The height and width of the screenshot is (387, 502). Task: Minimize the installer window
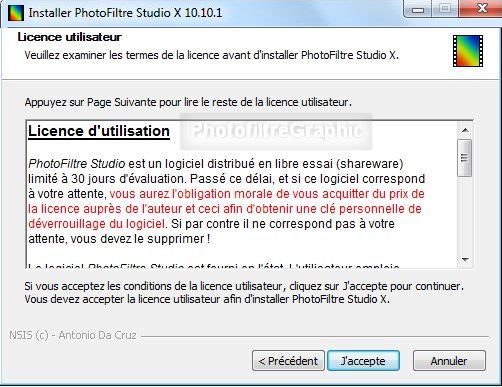click(x=418, y=9)
